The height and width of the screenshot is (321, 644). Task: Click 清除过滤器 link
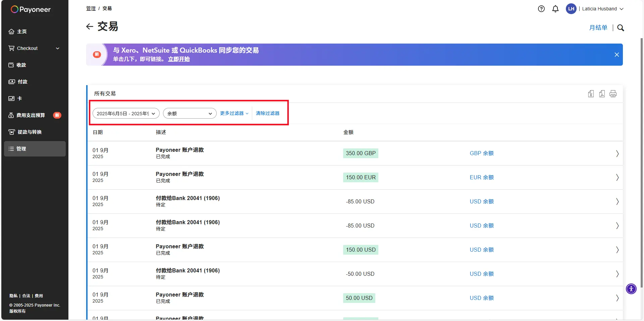click(x=268, y=113)
